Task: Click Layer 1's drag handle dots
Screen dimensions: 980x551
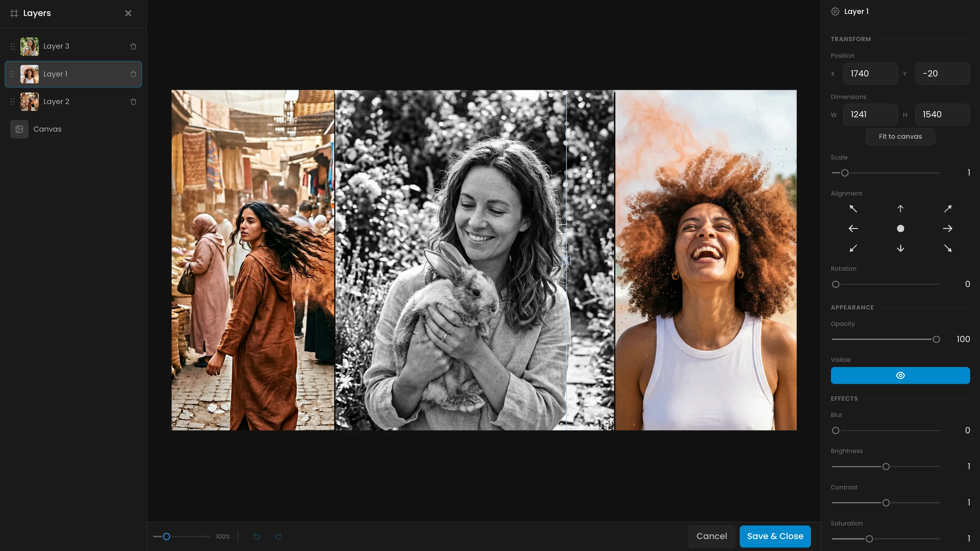Action: (x=13, y=74)
